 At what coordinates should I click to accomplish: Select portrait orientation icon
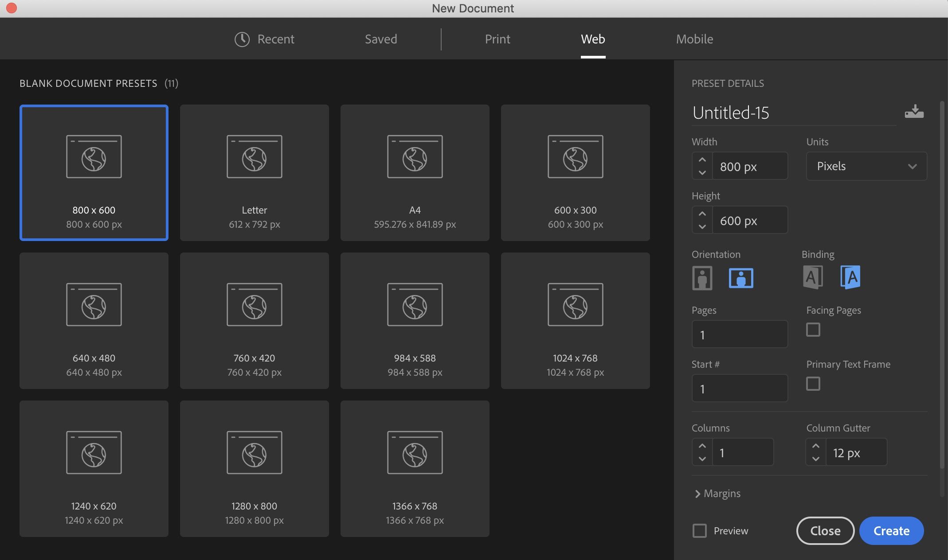(x=702, y=278)
